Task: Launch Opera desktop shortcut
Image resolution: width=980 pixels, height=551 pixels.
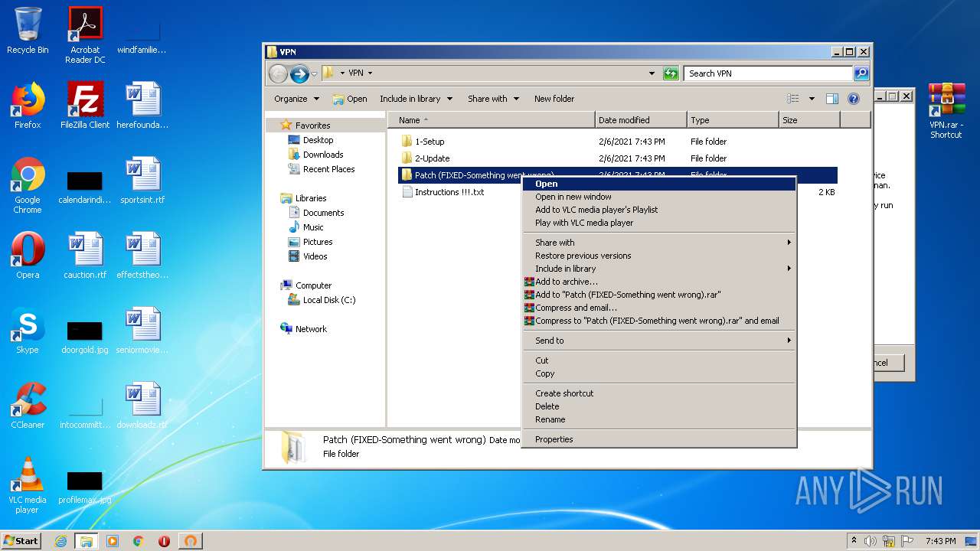Action: tap(28, 256)
